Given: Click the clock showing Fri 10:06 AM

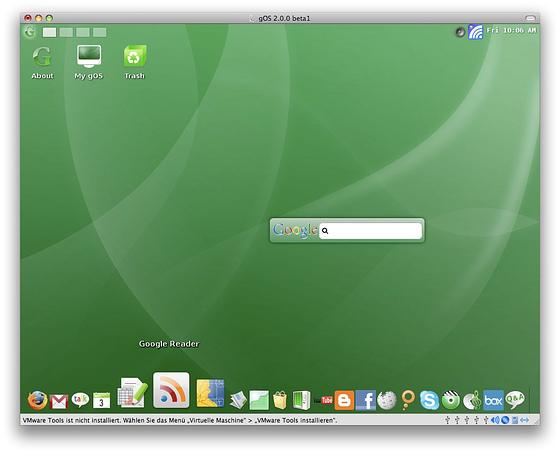Looking at the screenshot, I should point(511,31).
